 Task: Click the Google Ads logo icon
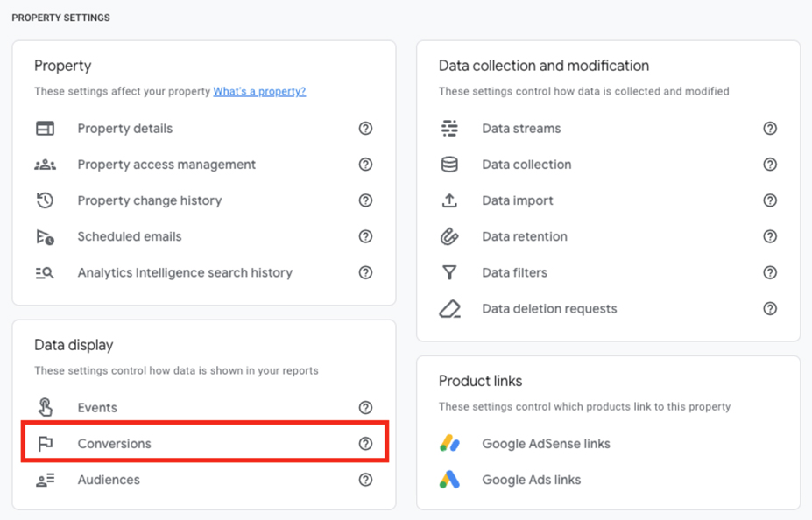[449, 480]
